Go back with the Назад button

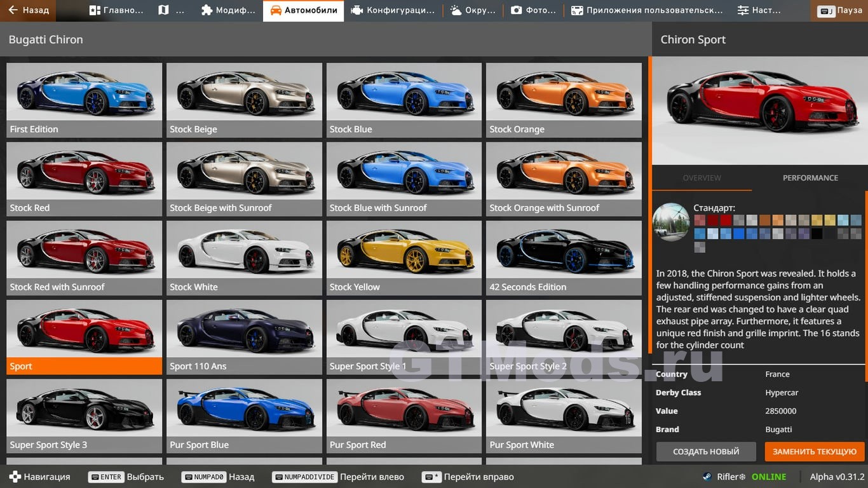pos(28,11)
